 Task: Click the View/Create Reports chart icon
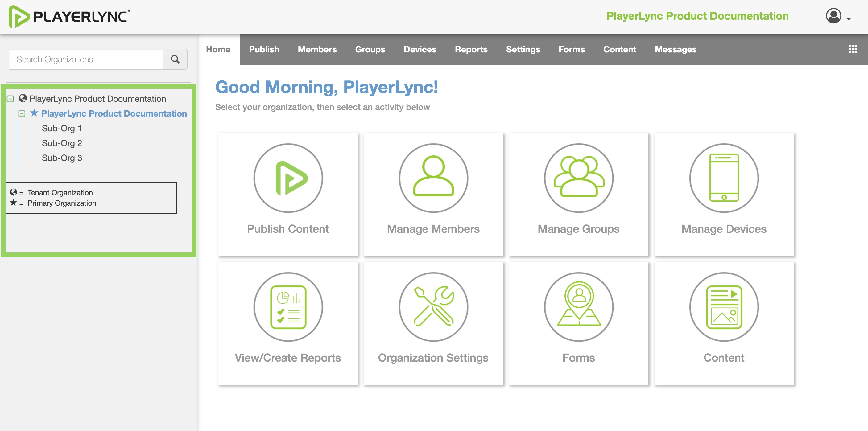click(288, 307)
